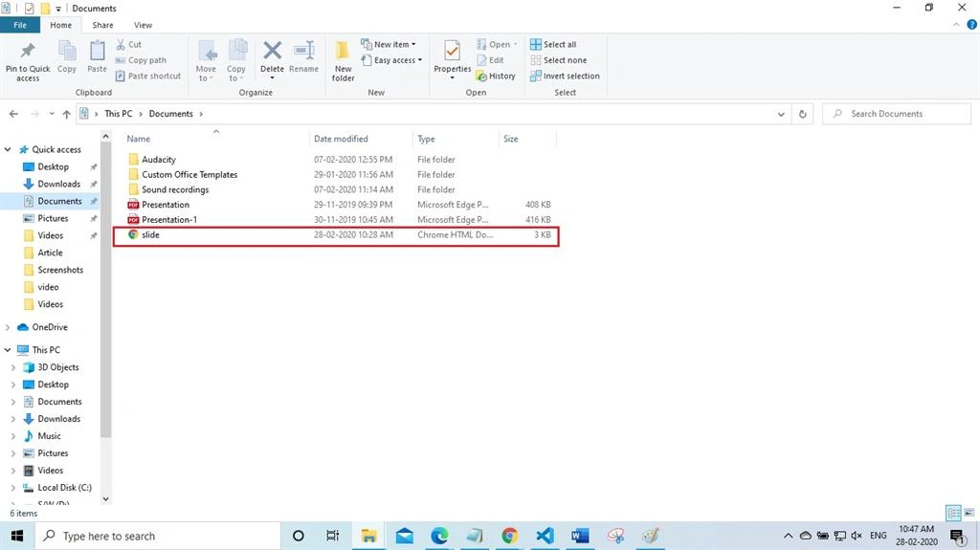Click This PC in the address breadcrumb
980x550 pixels.
point(118,114)
